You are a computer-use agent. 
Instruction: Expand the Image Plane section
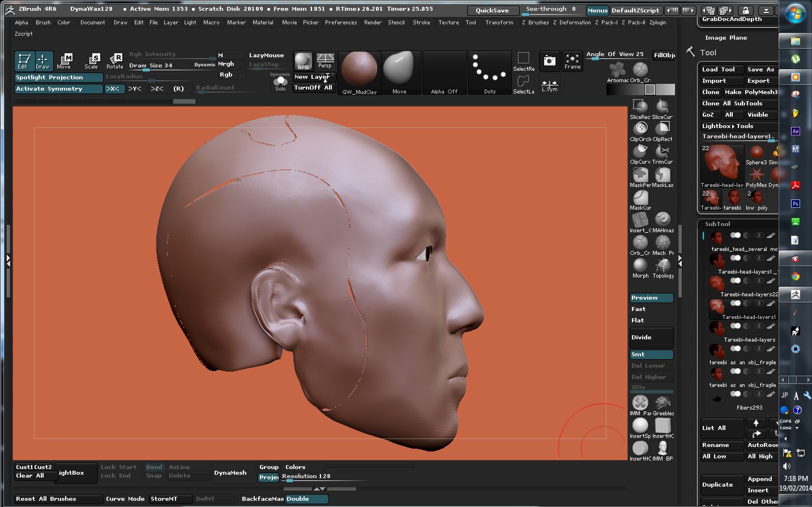725,38
